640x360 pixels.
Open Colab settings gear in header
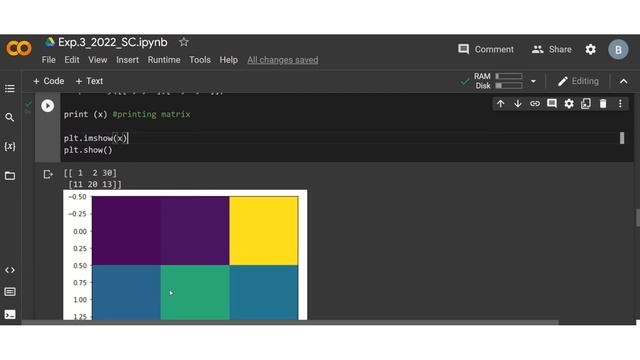[x=591, y=49]
